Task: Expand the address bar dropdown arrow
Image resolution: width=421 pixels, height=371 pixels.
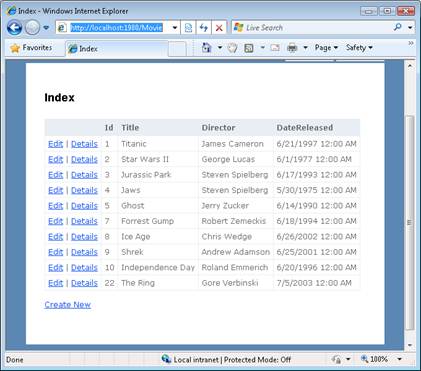Action: (175, 28)
